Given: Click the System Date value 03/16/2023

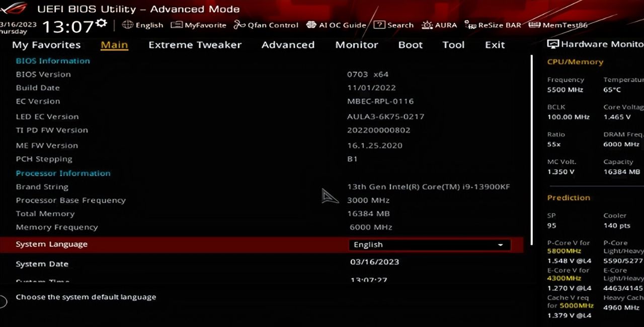Looking at the screenshot, I should coord(375,262).
